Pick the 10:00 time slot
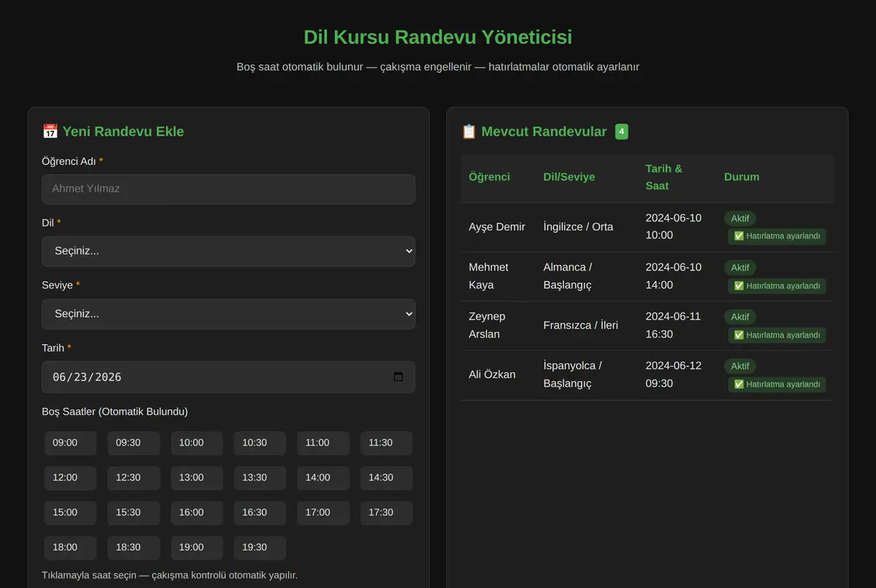The image size is (876, 588). point(196,443)
